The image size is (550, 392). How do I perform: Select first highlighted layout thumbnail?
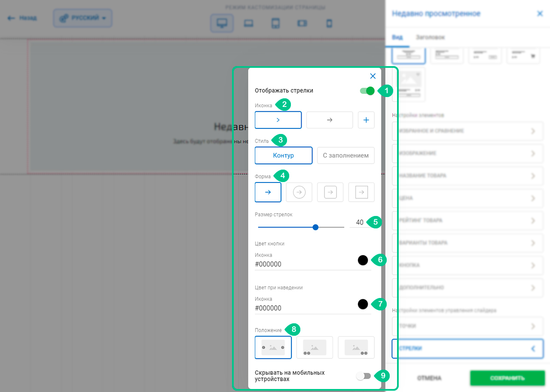pyautogui.click(x=409, y=55)
